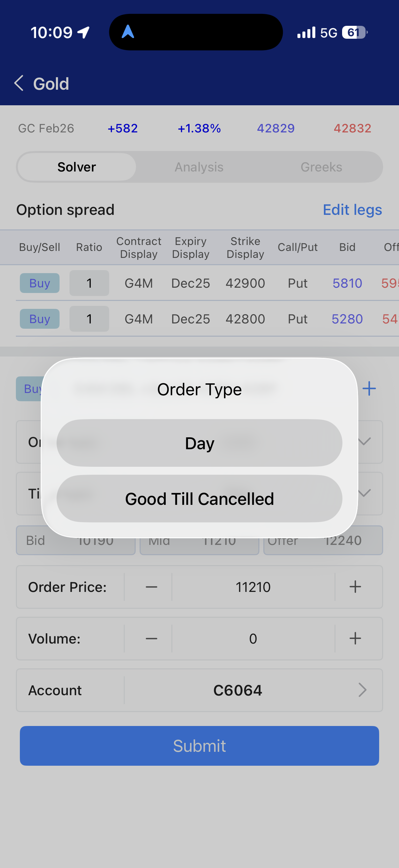Viewport: 399px width, 868px height.
Task: Decrease Volume with the minus button
Action: pos(151,639)
